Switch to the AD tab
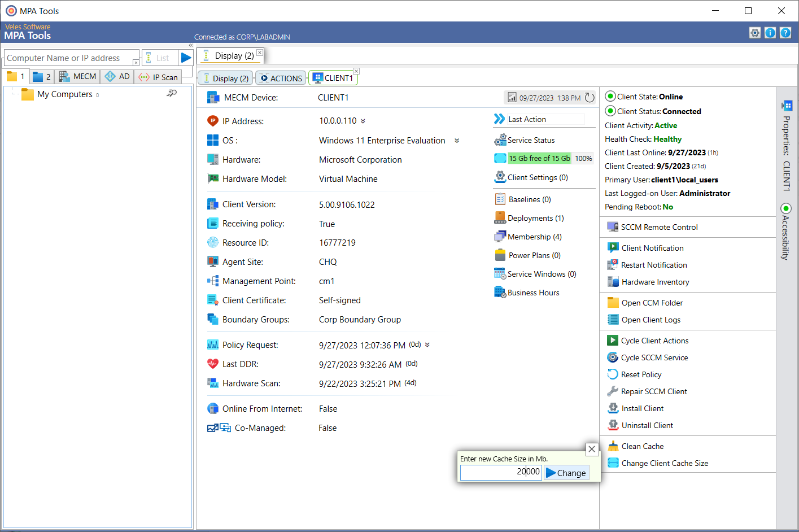 click(x=117, y=76)
